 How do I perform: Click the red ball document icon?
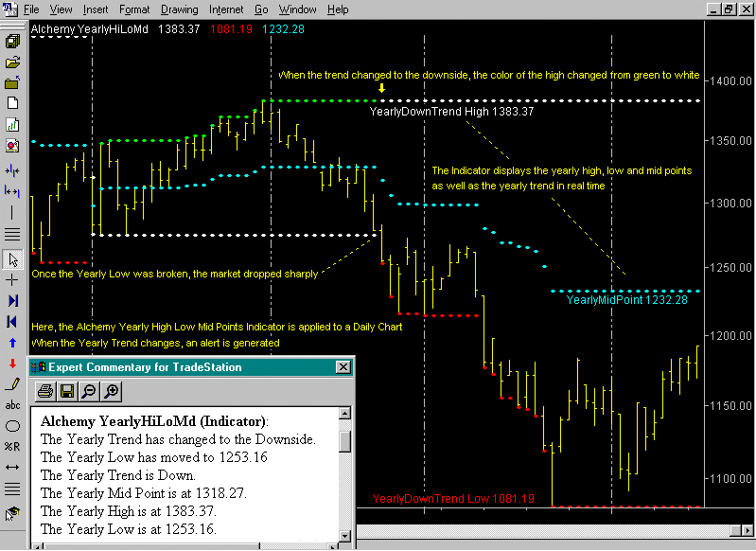[x=12, y=145]
